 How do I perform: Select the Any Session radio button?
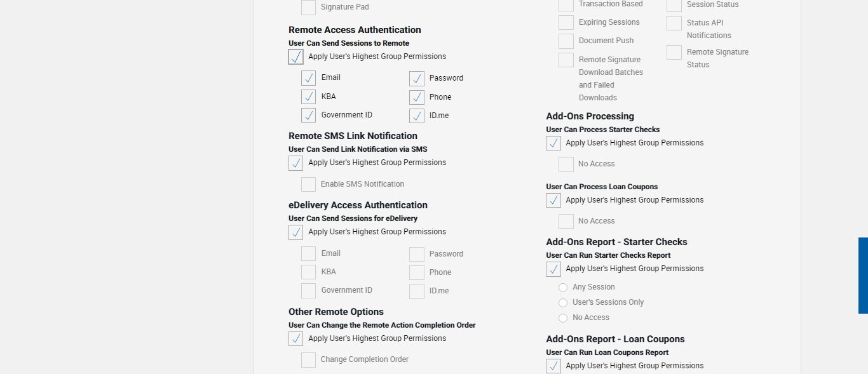click(x=563, y=288)
